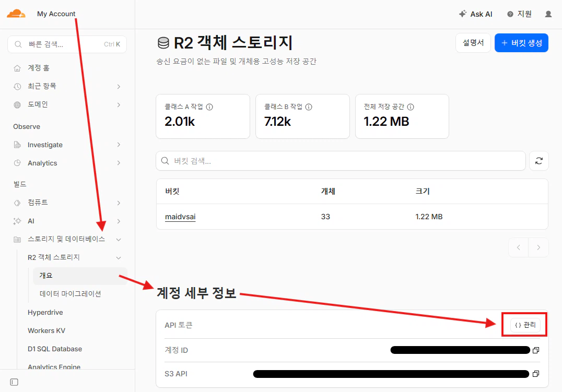562x392 pixels.
Task: Click the support question mark icon
Action: tap(510, 14)
